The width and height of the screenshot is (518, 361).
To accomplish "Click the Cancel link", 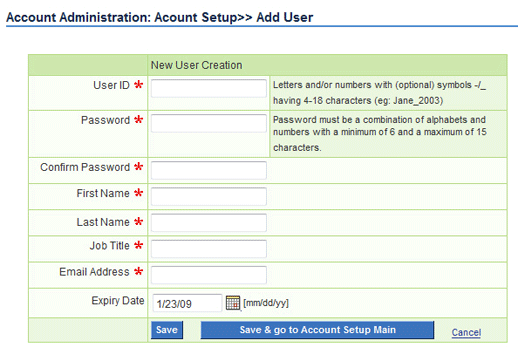I will point(466,332).
